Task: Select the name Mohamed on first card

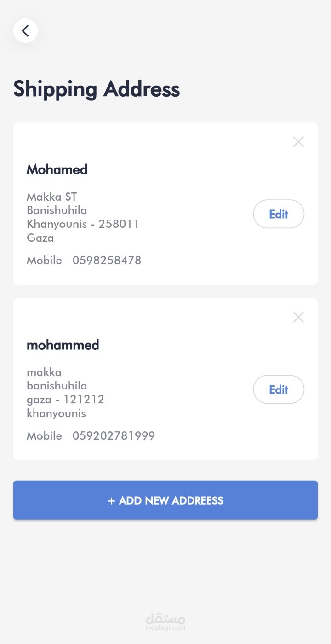Action: click(57, 169)
